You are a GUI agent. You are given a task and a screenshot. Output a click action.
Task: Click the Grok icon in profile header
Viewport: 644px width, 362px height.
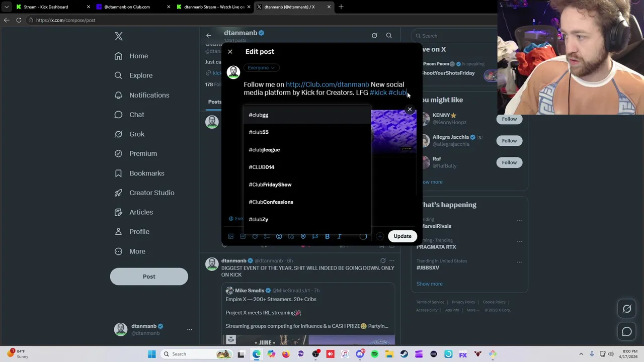tap(374, 36)
